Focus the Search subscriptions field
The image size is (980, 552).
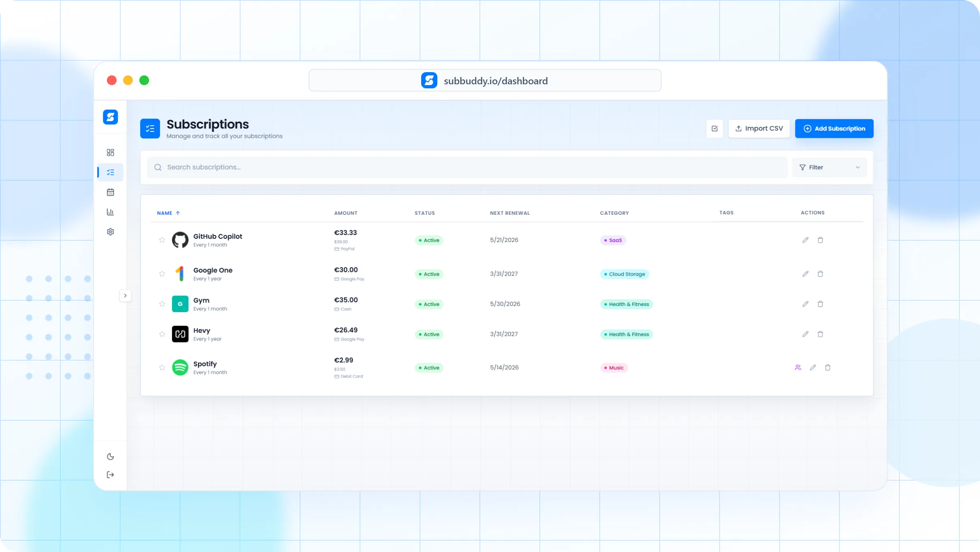click(467, 167)
